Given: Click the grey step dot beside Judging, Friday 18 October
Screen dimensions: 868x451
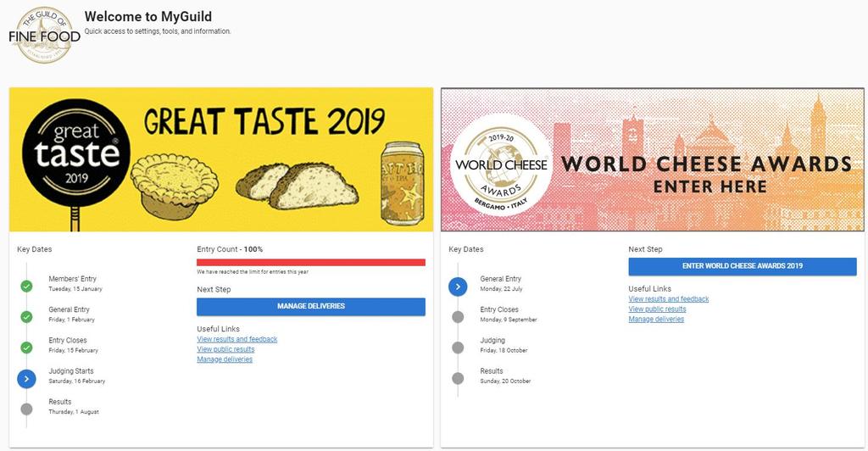Looking at the screenshot, I should pyautogui.click(x=458, y=348).
